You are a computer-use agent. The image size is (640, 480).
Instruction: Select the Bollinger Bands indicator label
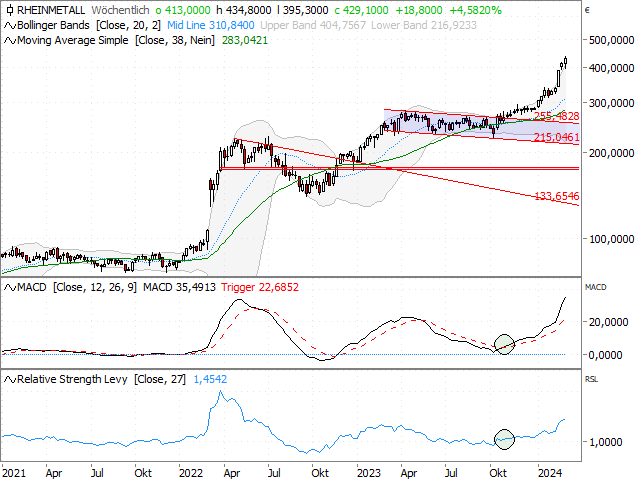point(53,25)
